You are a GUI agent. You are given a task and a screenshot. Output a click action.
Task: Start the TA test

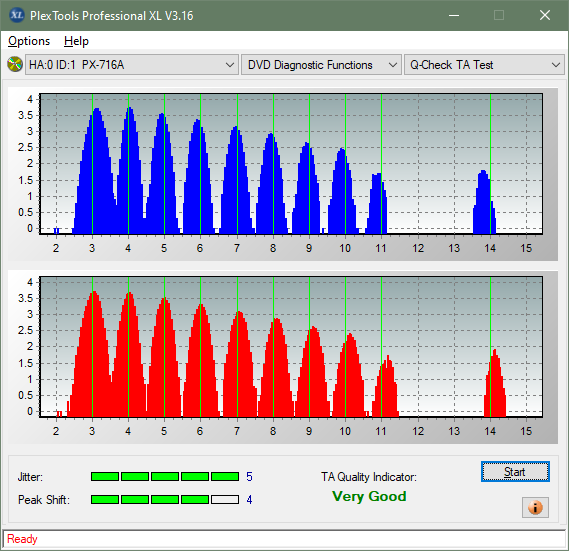(x=515, y=472)
